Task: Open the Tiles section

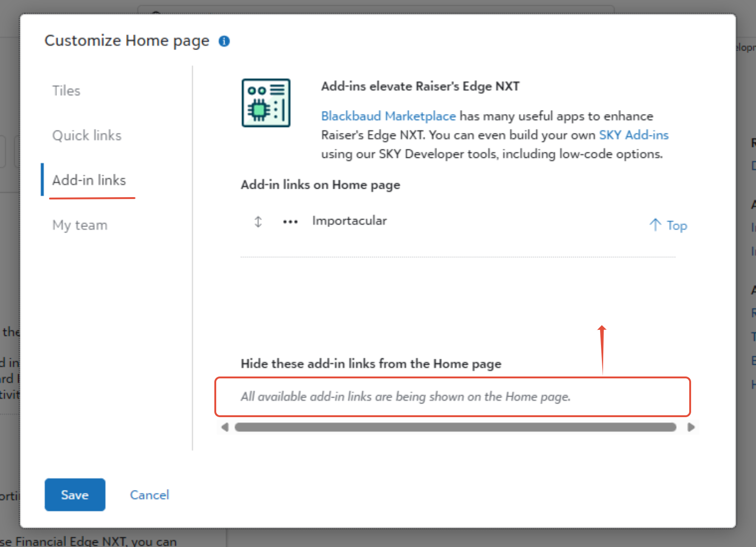Action: click(66, 91)
